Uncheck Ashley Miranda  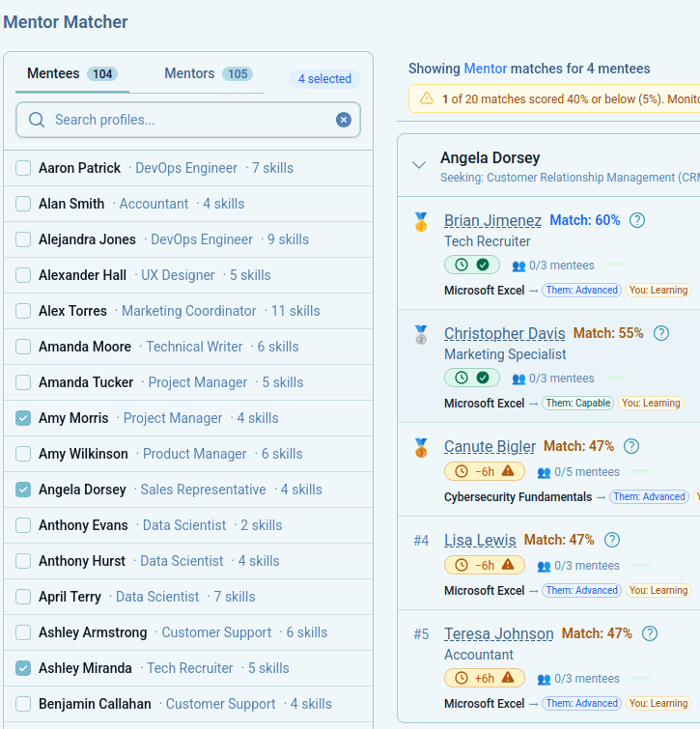(23, 668)
